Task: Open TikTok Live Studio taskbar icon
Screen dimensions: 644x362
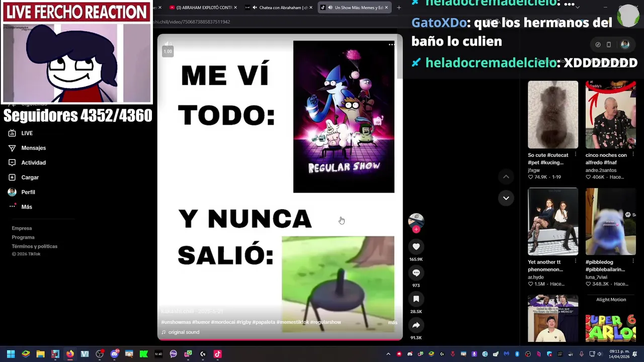Action: tap(217, 354)
